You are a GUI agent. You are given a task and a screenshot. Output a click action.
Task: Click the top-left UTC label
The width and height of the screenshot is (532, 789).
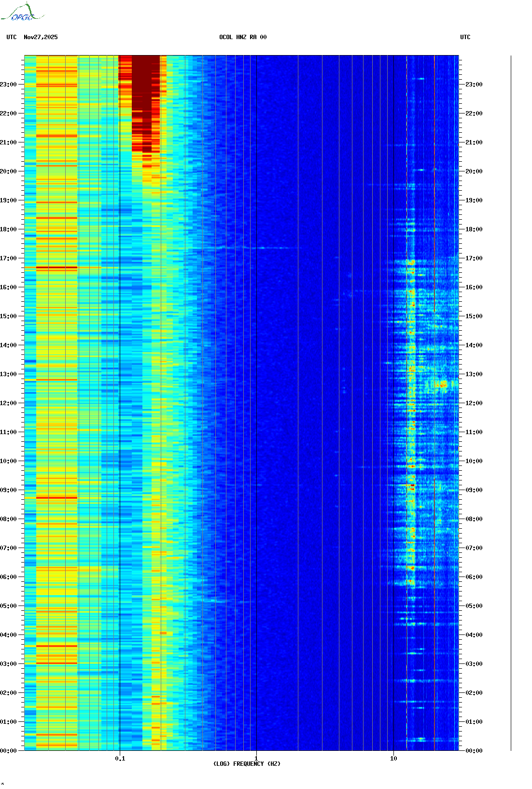tap(12, 37)
